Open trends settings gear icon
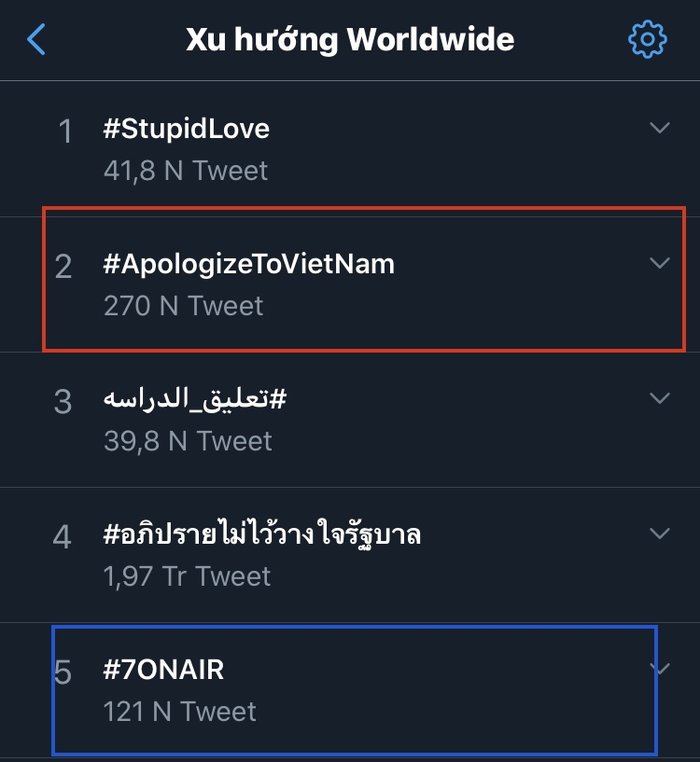Viewport: 700px width, 762px height. coord(647,39)
